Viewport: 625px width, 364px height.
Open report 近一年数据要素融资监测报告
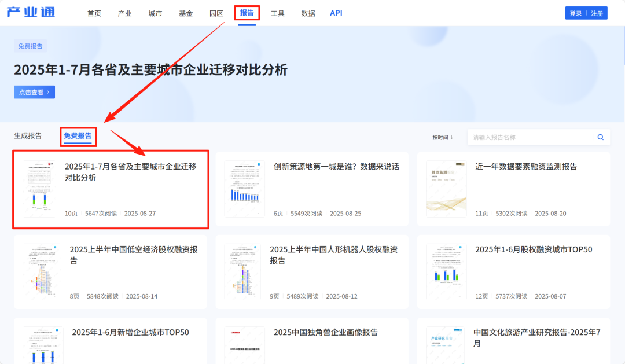[526, 167]
